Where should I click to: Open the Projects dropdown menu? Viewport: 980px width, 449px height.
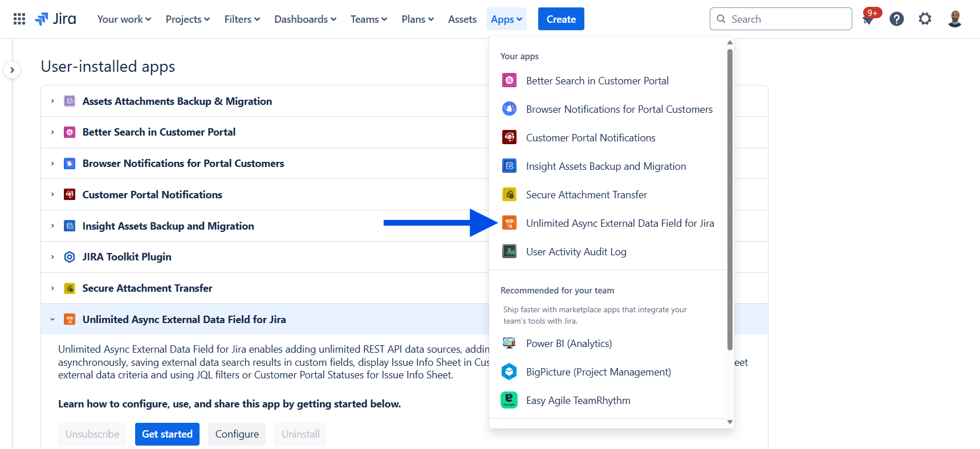click(x=188, y=19)
